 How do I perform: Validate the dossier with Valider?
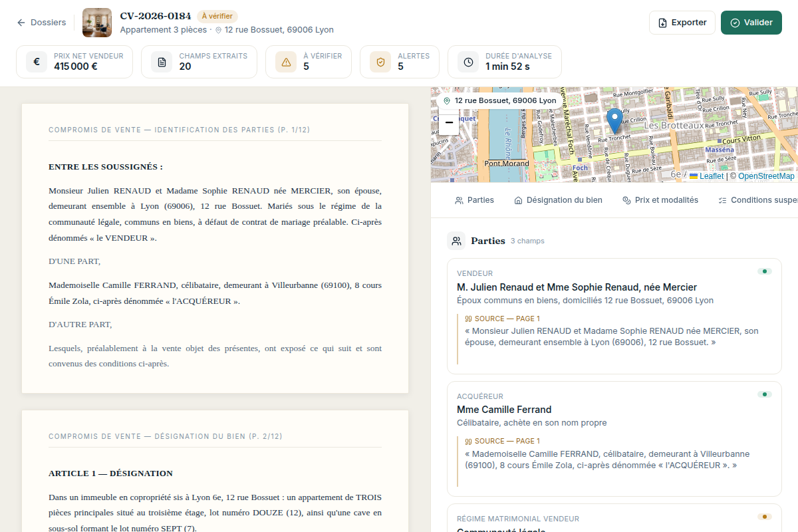point(751,23)
